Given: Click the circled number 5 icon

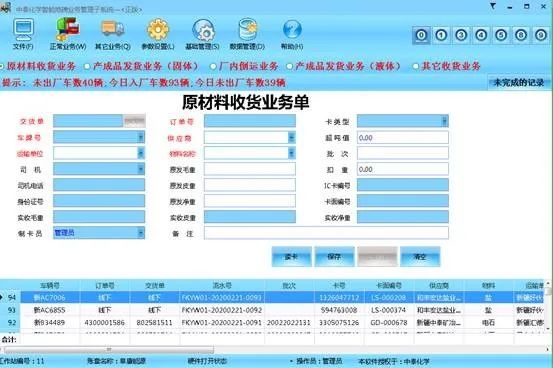Looking at the screenshot, I should (501, 35).
